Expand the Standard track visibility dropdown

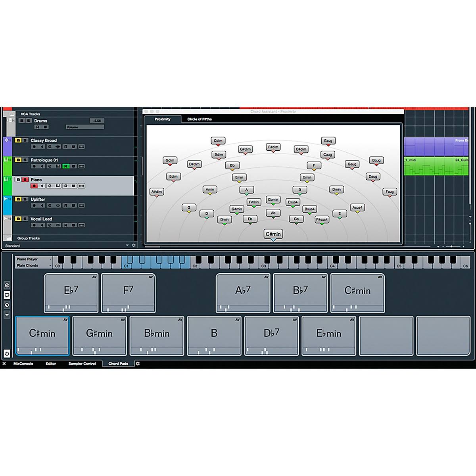(127, 245)
